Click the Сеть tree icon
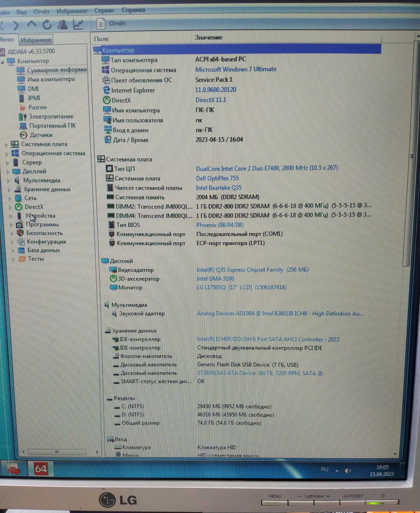Screen dimensions: 420x513 point(18,198)
